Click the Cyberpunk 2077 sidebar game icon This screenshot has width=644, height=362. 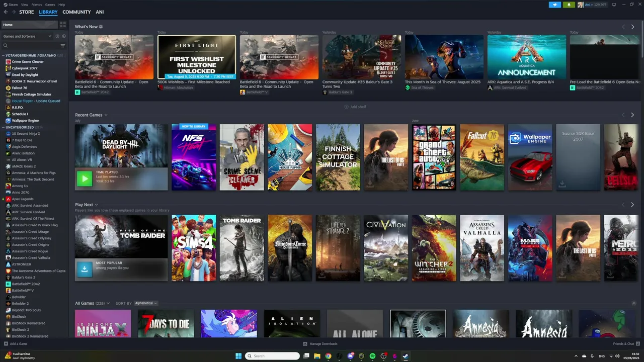point(8,68)
